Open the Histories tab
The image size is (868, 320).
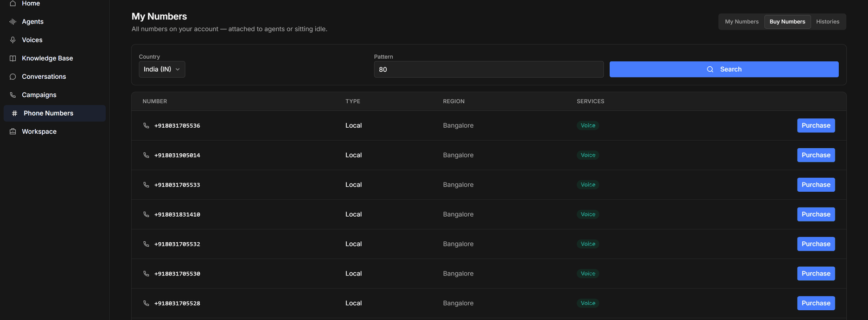[827, 22]
